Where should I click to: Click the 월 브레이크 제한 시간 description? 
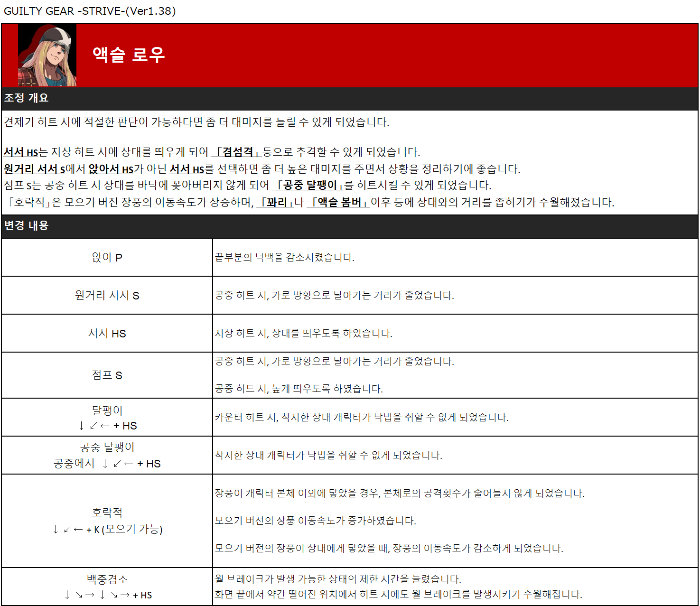[338, 579]
